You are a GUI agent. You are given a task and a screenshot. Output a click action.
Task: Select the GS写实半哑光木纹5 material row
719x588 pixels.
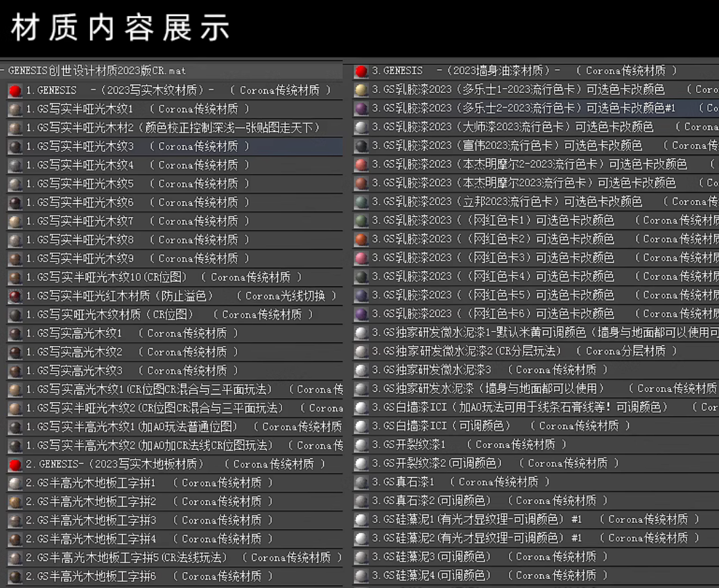tap(175, 184)
